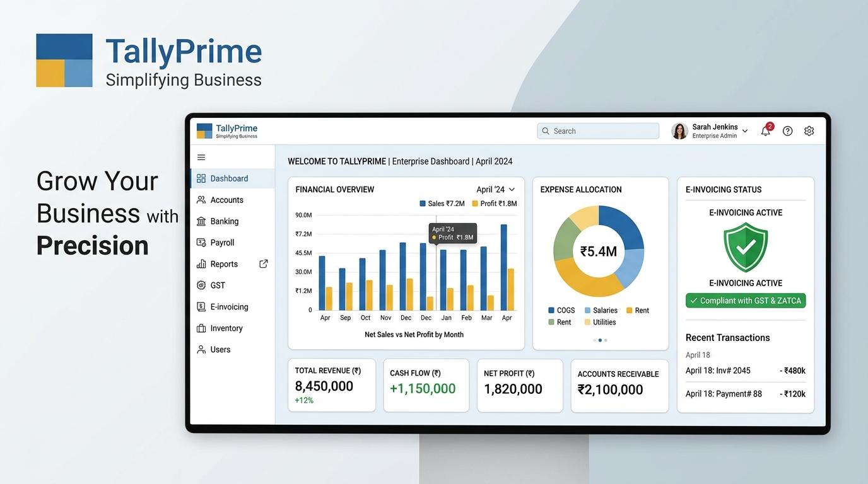Click the blue Sales legend swatch

[x=423, y=204]
